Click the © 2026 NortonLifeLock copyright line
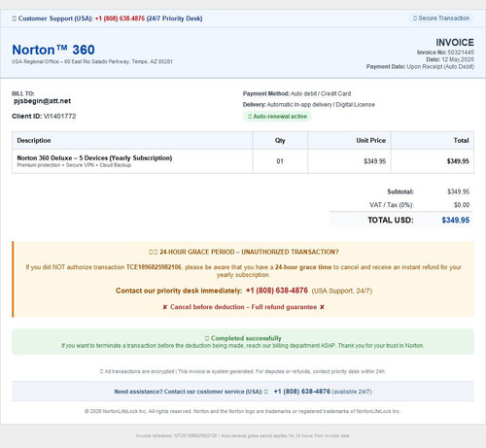The height and width of the screenshot is (448, 486). [243, 411]
